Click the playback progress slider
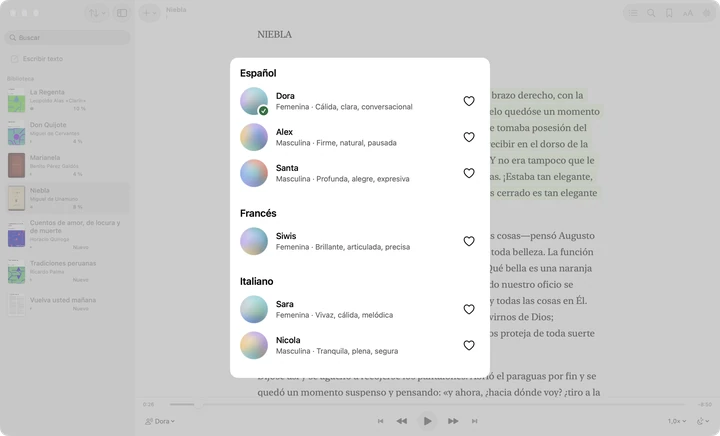 pos(427,404)
